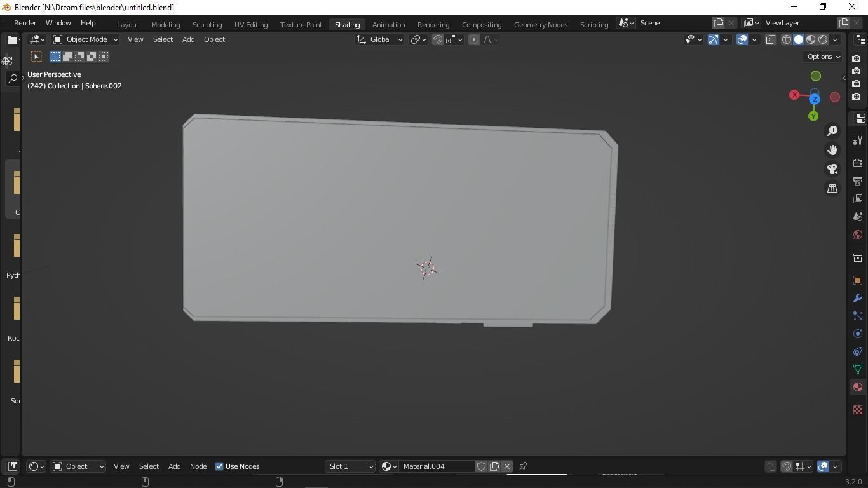Click the Y axis on navigation gizmo
Screen dimensions: 868x488
(x=813, y=116)
